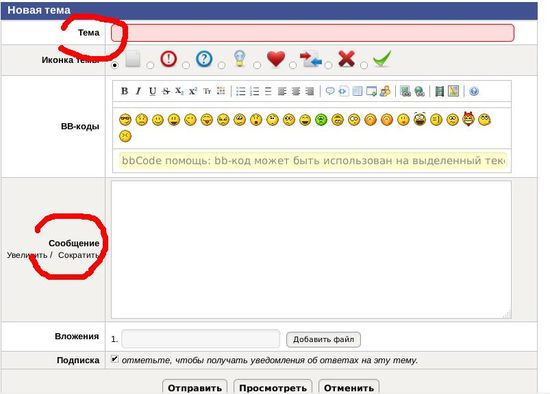Apply strikethrough formatting to text
This screenshot has width=550, height=394.
pyautogui.click(x=166, y=92)
